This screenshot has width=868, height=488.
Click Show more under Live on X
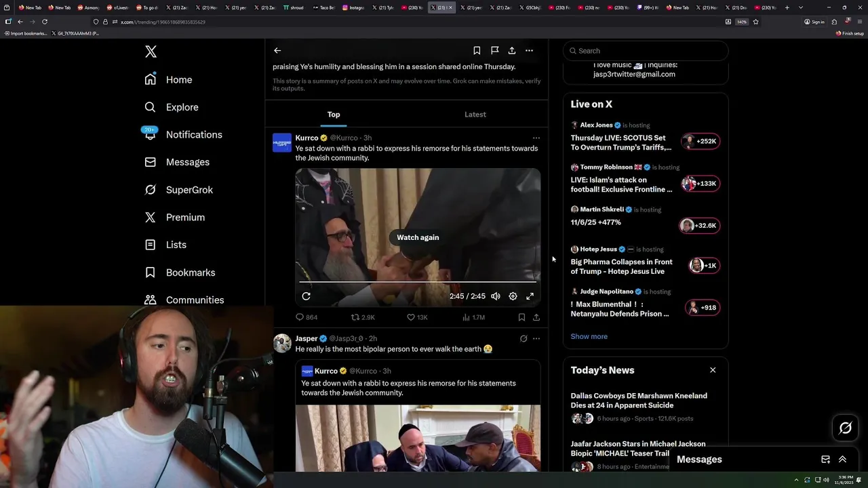589,336
